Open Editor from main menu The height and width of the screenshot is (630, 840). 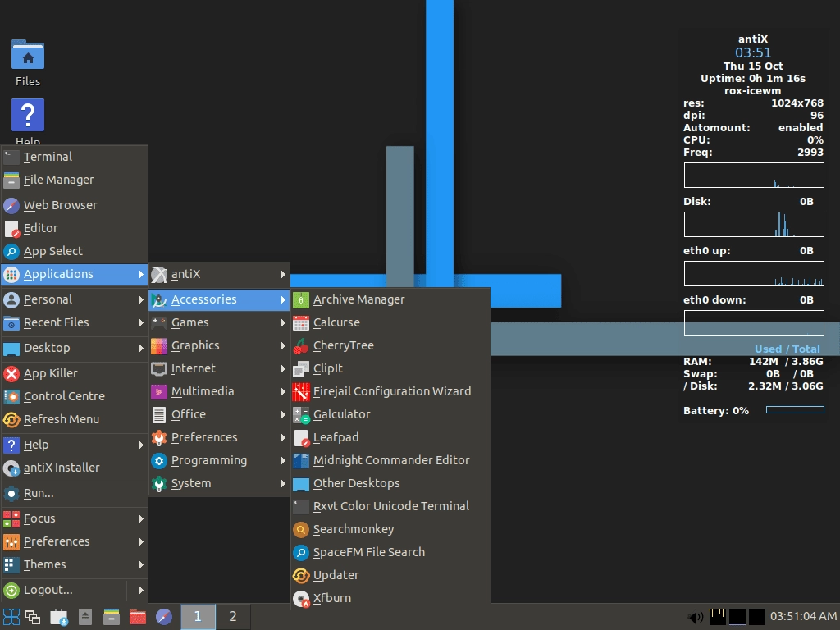[75, 228]
